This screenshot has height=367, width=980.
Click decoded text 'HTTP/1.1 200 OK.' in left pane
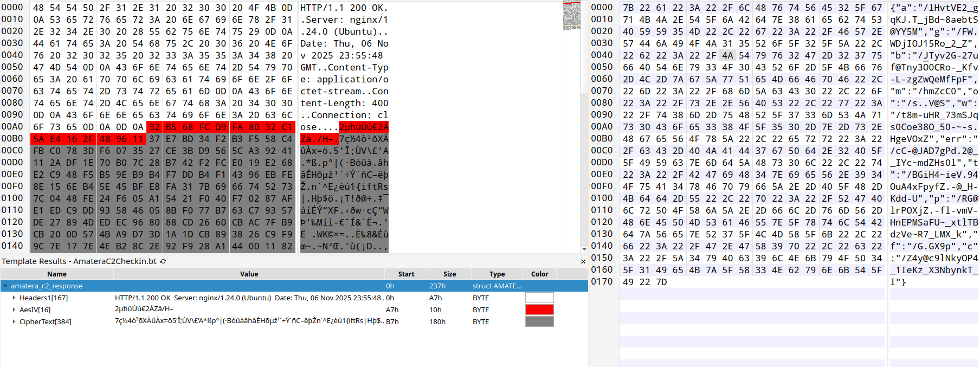(344, 8)
